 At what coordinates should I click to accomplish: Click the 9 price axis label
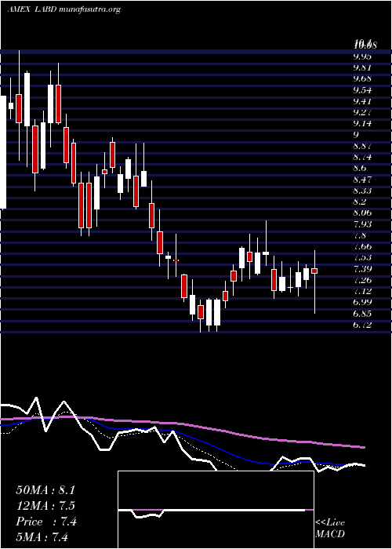[356, 135]
